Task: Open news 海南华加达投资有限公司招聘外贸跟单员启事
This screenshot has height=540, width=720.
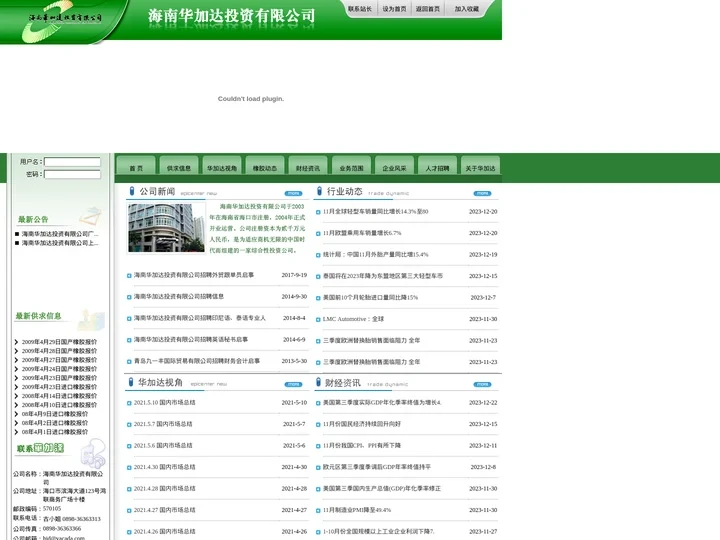Action: 194,275
